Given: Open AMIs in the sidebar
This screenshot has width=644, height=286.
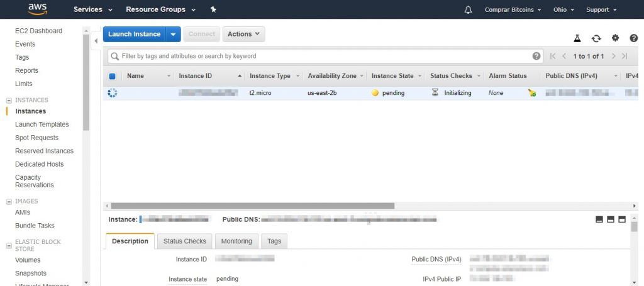Looking at the screenshot, I should coord(23,212).
